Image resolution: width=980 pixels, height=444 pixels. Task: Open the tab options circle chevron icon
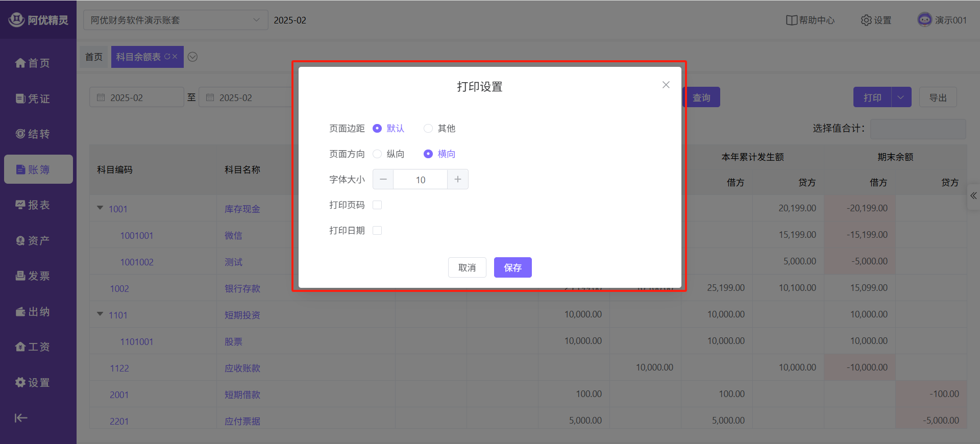click(x=192, y=57)
